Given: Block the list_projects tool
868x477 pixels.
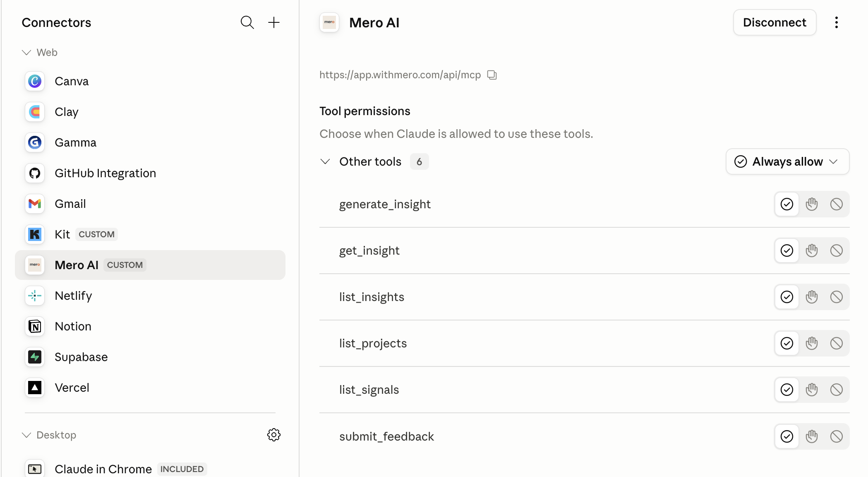Looking at the screenshot, I should pos(837,343).
